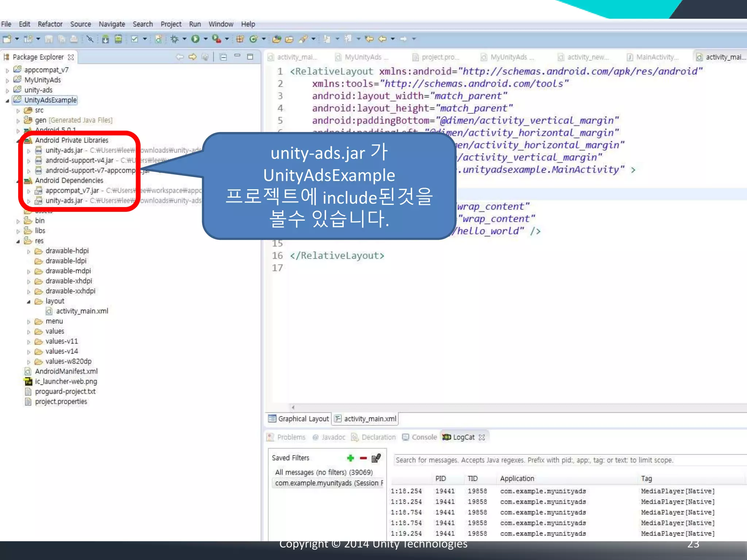Switch to the Console tab
This screenshot has height=560, width=747.
(x=419, y=437)
